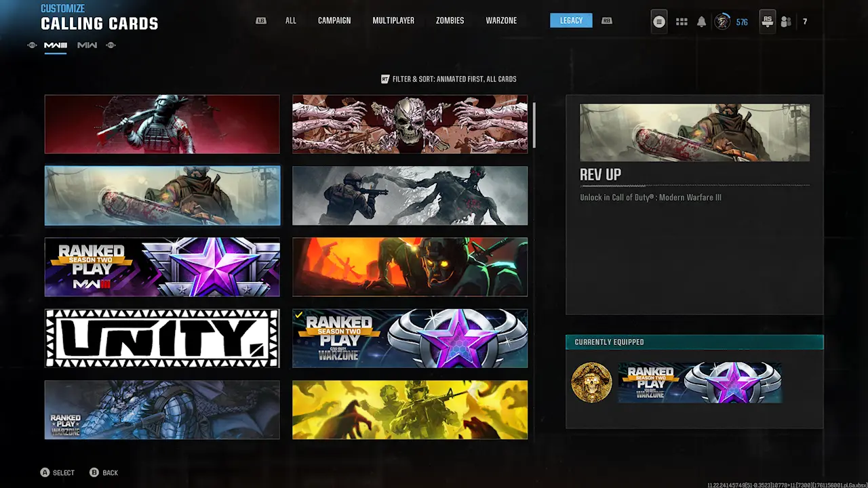
Task: Choose the skull and skeleton hands calling card
Action: (410, 124)
